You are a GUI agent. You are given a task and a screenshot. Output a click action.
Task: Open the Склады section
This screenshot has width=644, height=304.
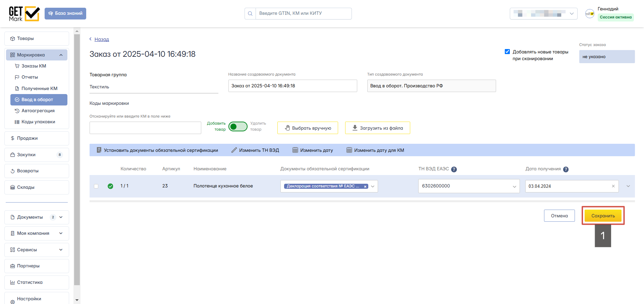coord(37,187)
